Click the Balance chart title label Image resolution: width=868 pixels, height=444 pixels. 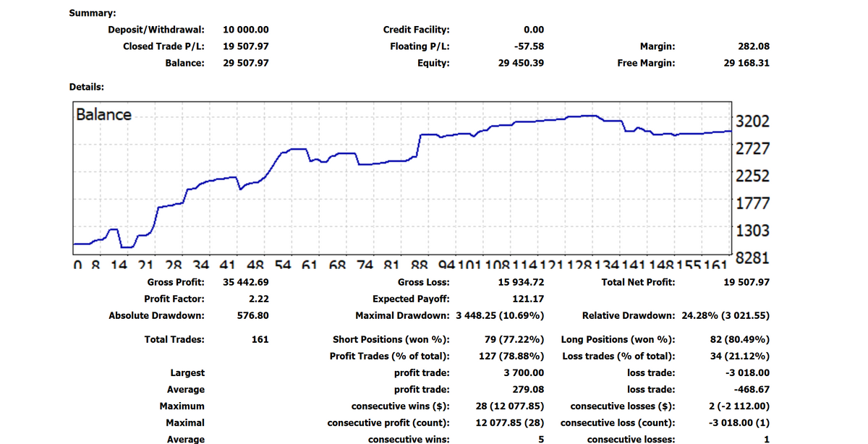tap(104, 114)
